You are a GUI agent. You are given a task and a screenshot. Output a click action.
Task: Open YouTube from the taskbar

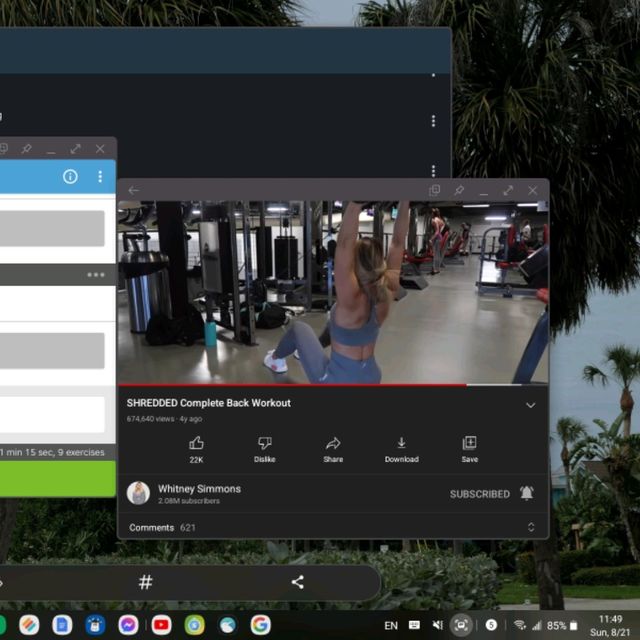coord(161,625)
